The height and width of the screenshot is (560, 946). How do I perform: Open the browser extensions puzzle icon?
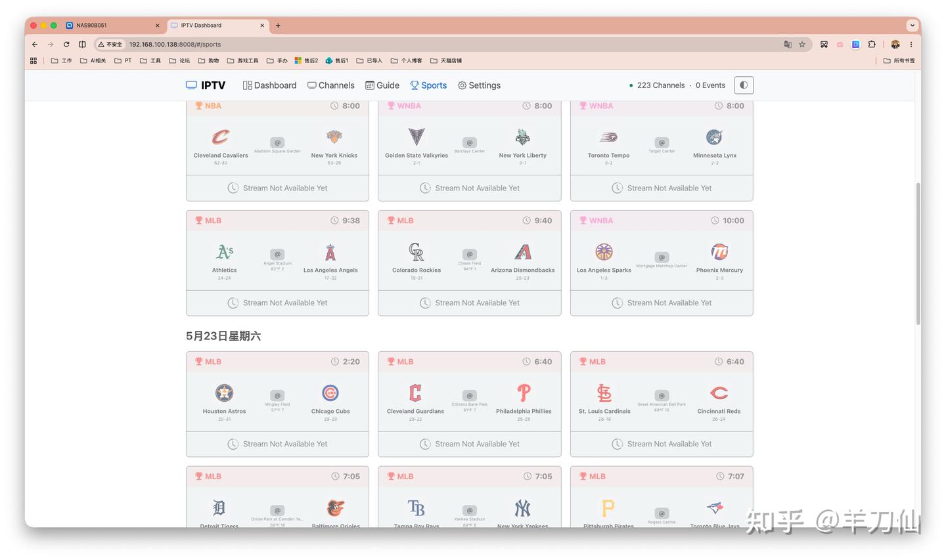tap(872, 44)
